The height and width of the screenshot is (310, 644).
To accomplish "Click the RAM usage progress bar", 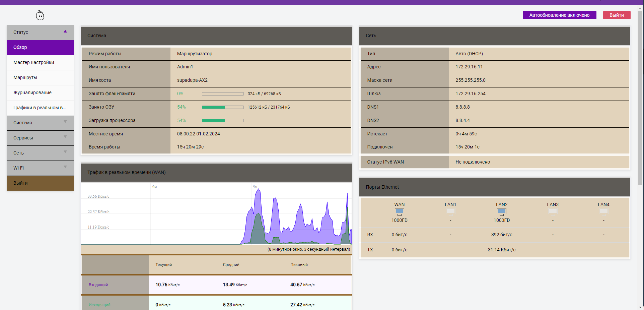I will pyautogui.click(x=223, y=107).
